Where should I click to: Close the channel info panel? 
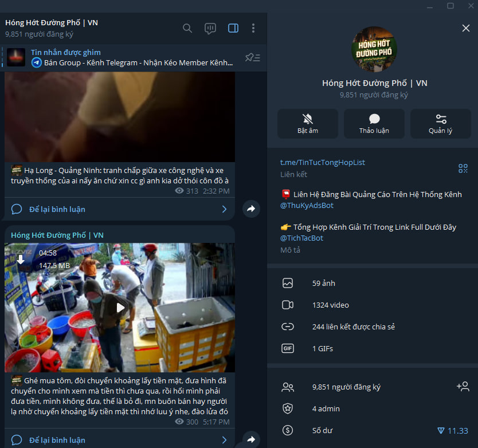[465, 28]
